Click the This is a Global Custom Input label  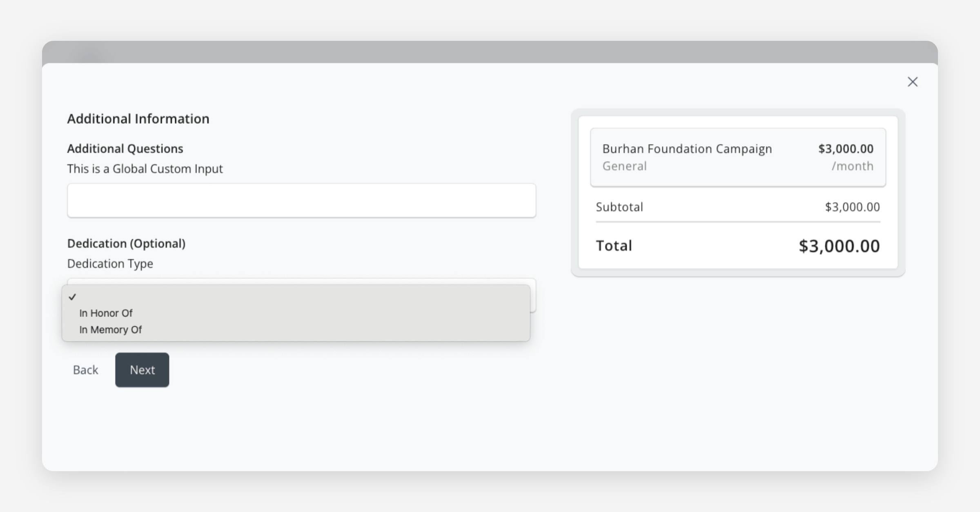[145, 169]
